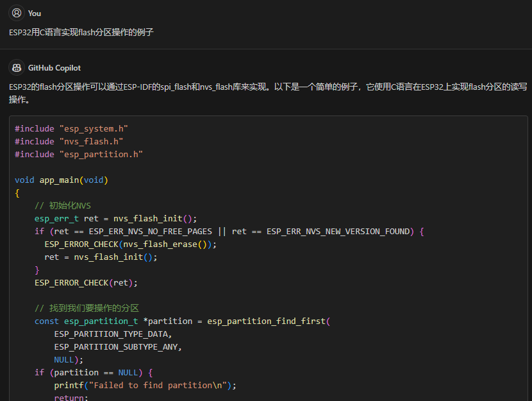Viewport: 532px width, 401px height.
Task: Click the 'ESP_ERROR_CHECK(ret);' line
Action: point(86,283)
